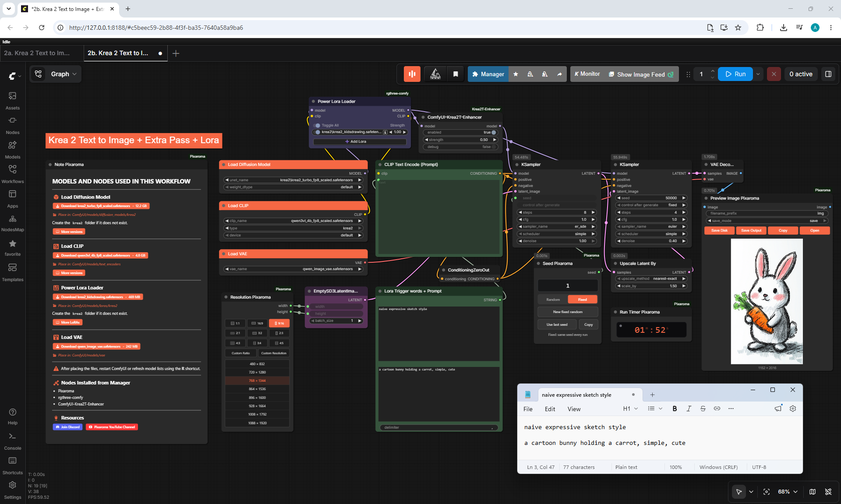The height and width of the screenshot is (504, 841).
Task: Click the orange audio-bars toolbar icon
Action: 412,74
